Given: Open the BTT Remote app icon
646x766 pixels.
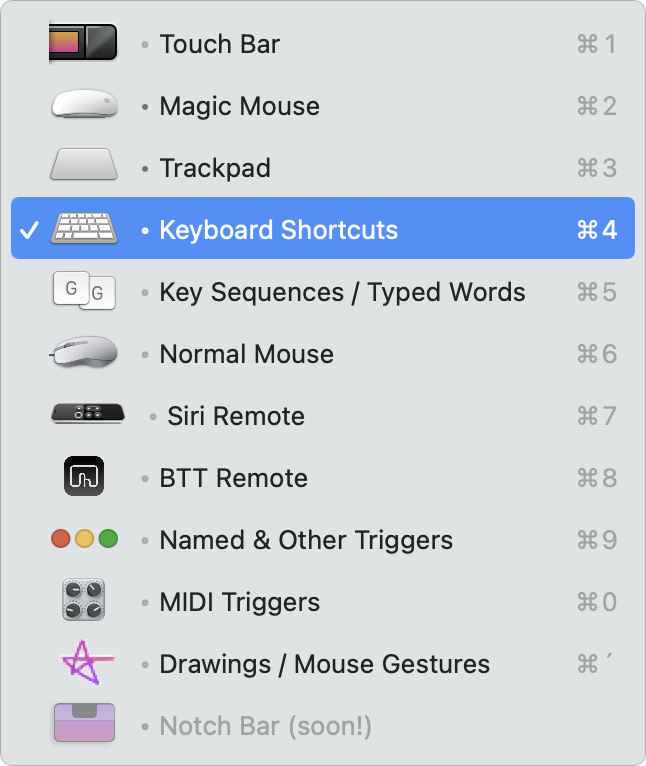Looking at the screenshot, I should pos(84,476).
